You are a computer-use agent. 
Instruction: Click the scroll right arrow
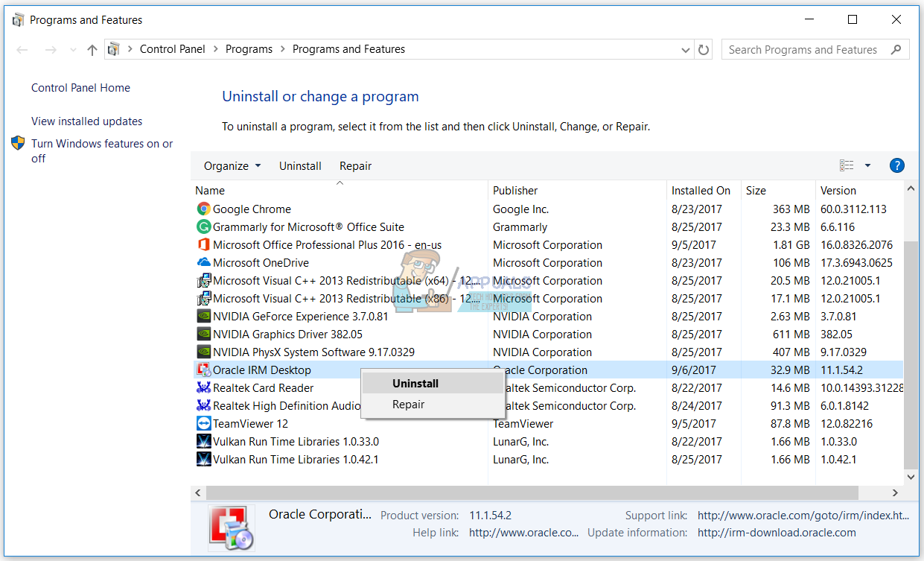coord(896,493)
